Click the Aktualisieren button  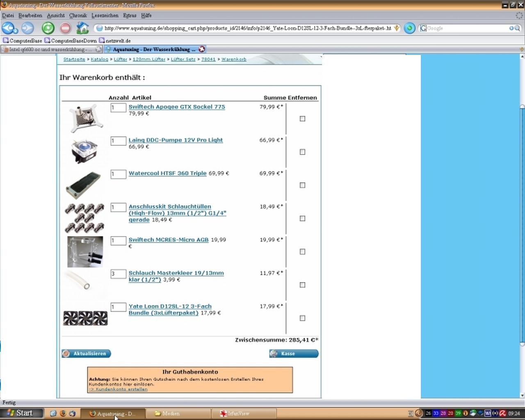coord(86,354)
